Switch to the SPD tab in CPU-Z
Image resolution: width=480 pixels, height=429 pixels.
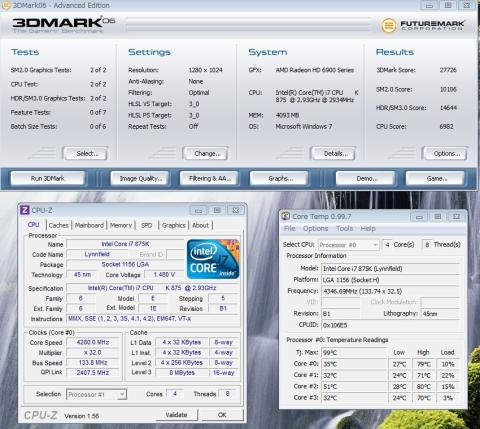coord(146,225)
